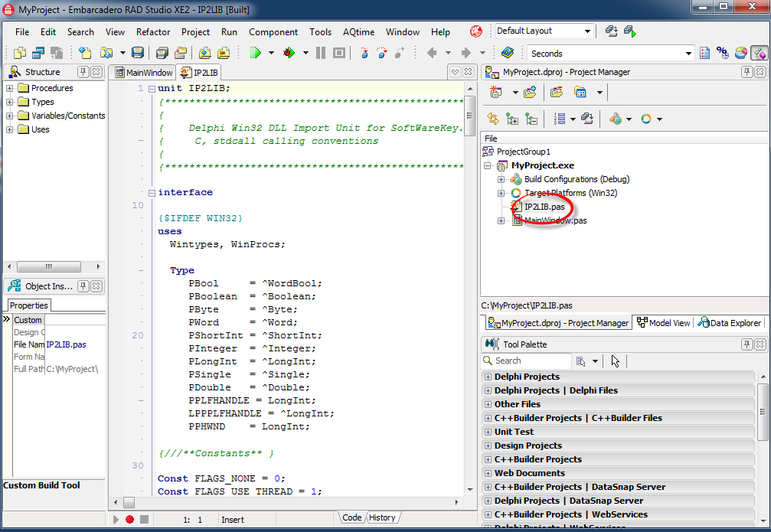Toggle the Tool Palette pin button
The image size is (771, 532).
[746, 344]
